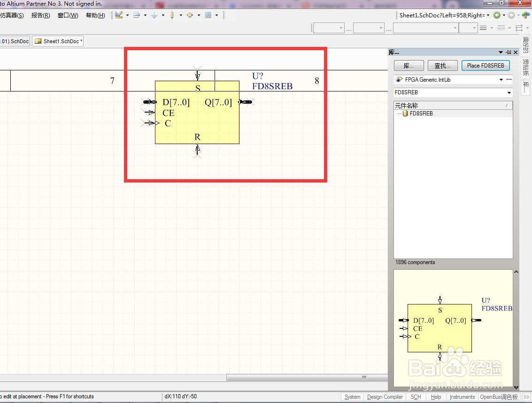Open the wide third formatting combo box

tap(425, 28)
